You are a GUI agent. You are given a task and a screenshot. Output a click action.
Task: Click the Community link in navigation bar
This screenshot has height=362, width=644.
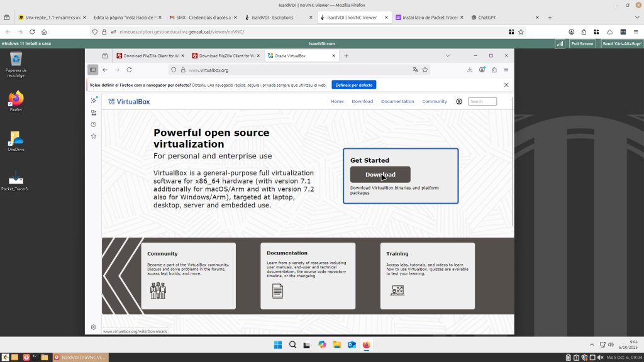click(435, 101)
